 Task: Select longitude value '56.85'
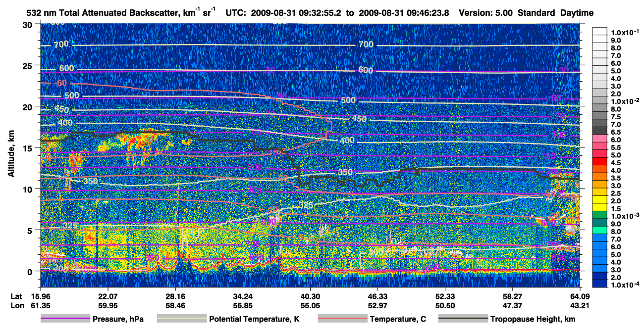click(x=242, y=306)
